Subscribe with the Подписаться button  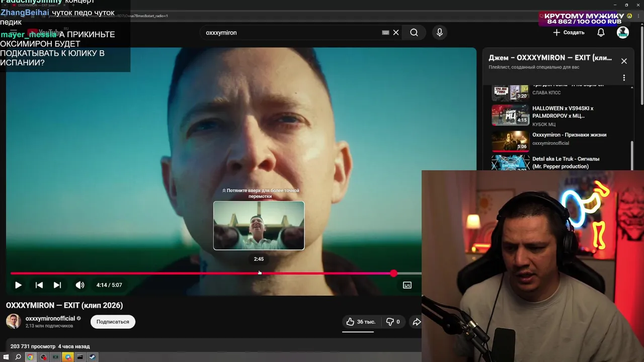[x=113, y=322]
